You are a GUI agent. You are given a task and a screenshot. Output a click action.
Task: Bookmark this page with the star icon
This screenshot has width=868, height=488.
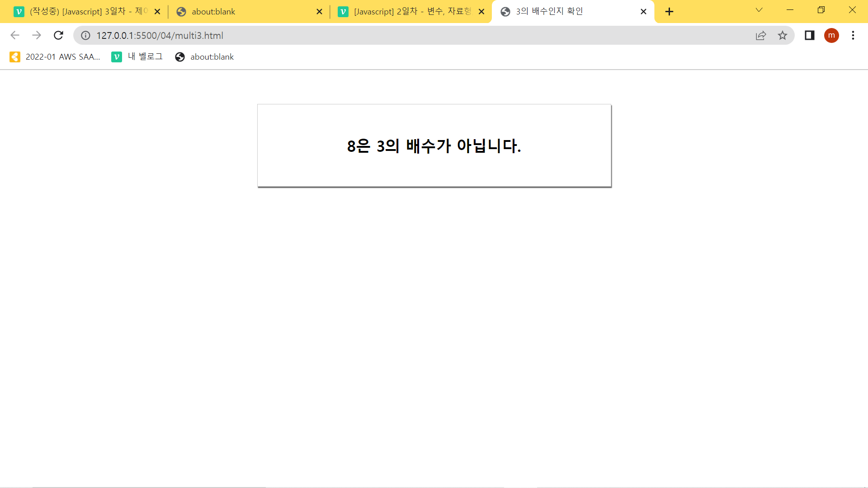[783, 35]
